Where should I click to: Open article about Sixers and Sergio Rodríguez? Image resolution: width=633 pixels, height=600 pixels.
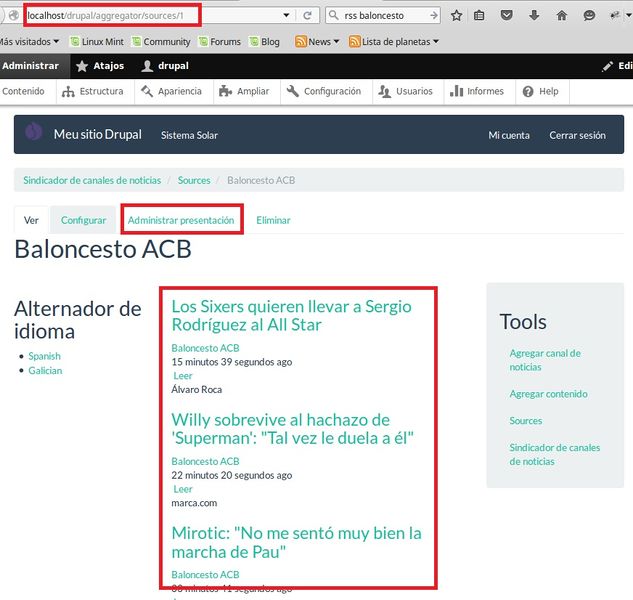pyautogui.click(x=291, y=315)
